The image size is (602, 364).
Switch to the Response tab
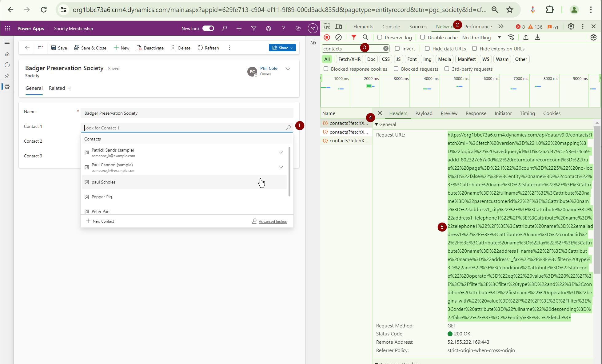click(476, 113)
